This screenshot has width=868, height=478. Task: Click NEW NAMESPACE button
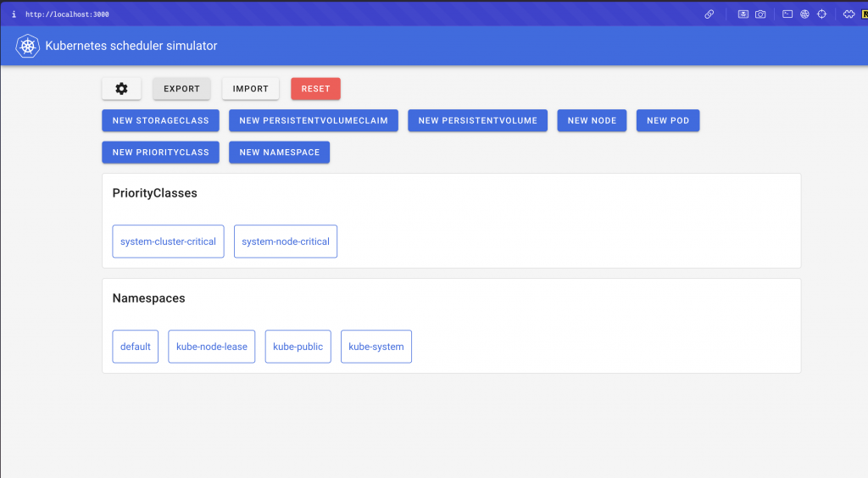tap(280, 153)
